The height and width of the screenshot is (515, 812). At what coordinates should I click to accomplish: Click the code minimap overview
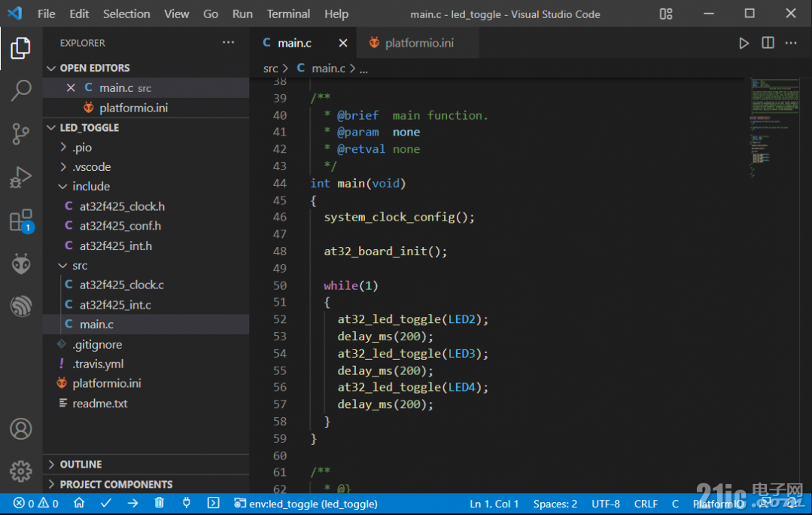[774, 128]
